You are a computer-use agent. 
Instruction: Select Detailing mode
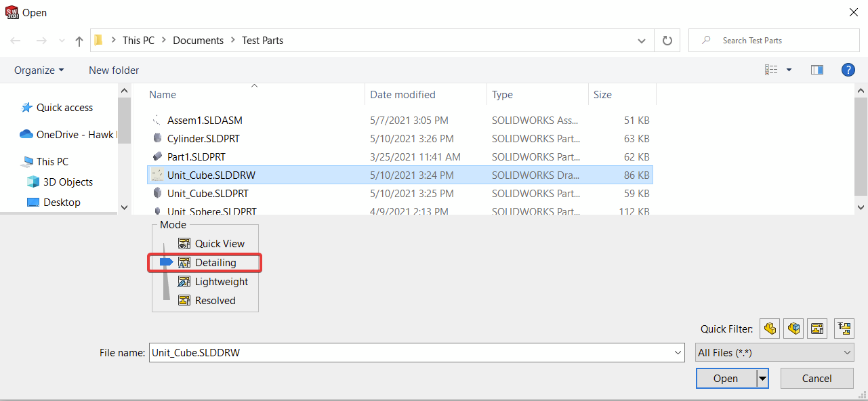[215, 262]
